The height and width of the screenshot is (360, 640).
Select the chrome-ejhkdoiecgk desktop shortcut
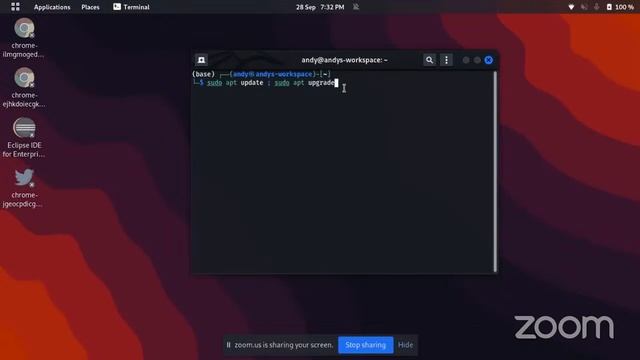24,88
